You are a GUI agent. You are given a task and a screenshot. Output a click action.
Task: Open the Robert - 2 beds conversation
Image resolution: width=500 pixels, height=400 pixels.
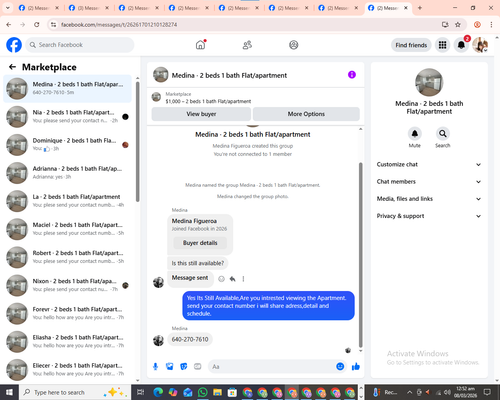67,257
